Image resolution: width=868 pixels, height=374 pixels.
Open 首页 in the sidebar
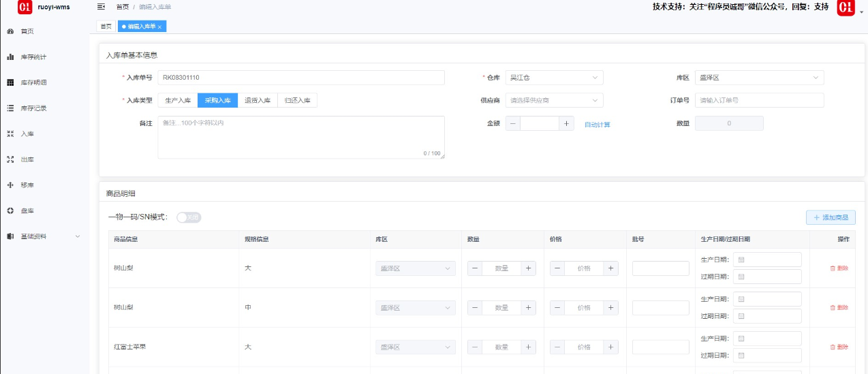click(27, 31)
